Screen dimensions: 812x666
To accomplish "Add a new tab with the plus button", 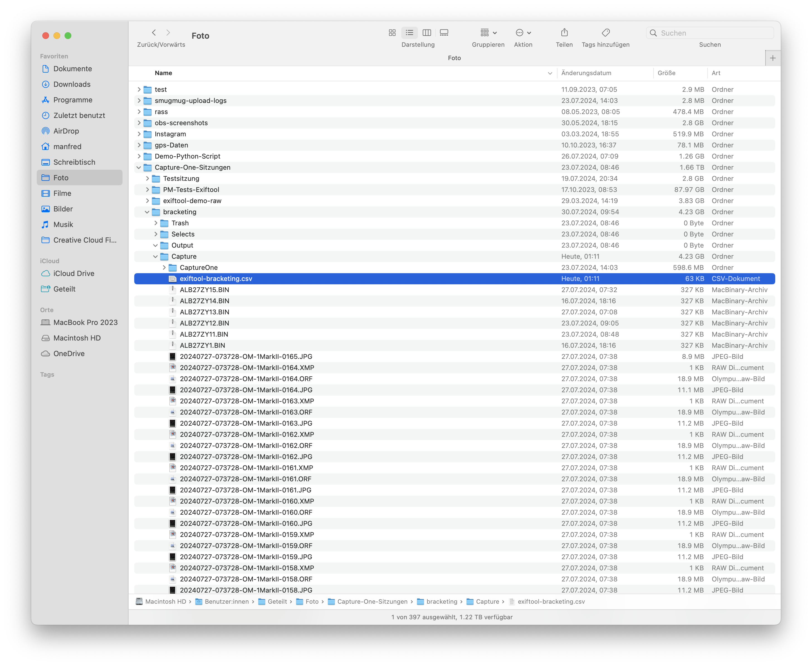I will click(772, 58).
